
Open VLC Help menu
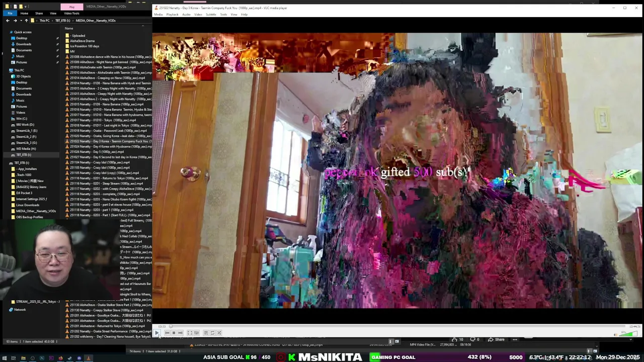(244, 15)
